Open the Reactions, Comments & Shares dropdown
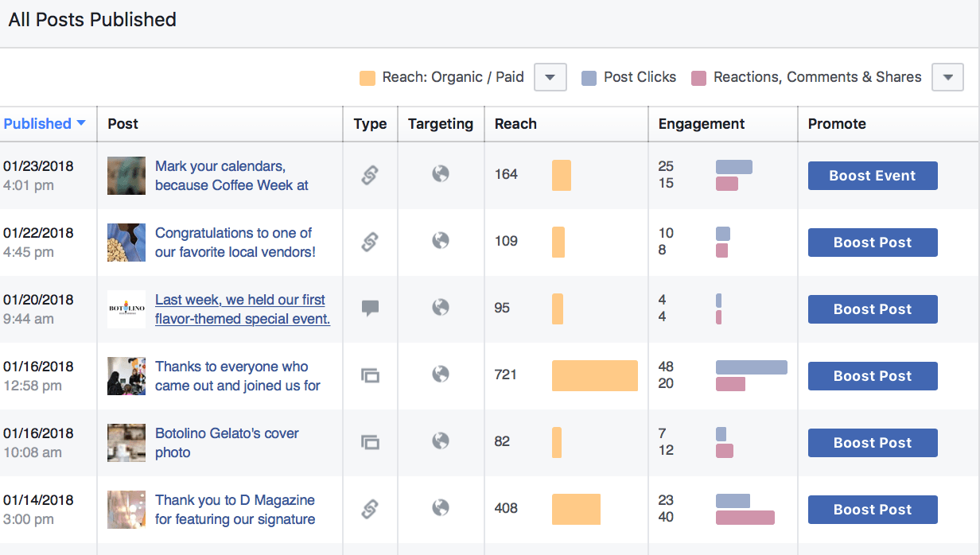Image resolution: width=980 pixels, height=555 pixels. click(x=947, y=77)
